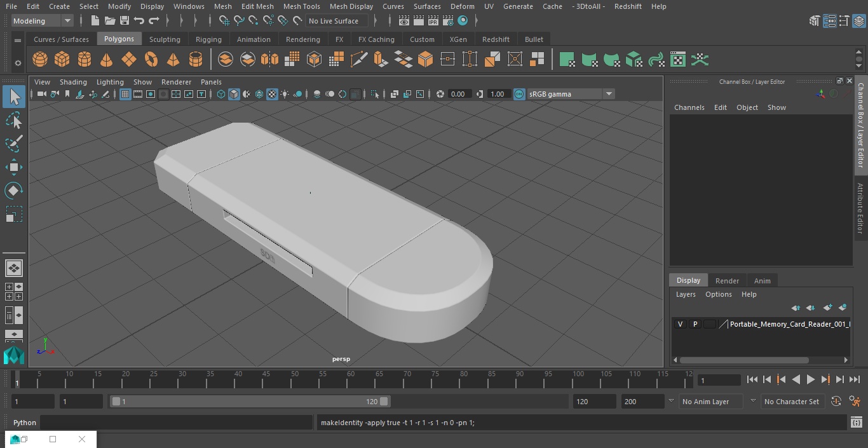Screen dimensions: 868x448
Task: Activate the Move tool in the toolbox
Action: [x=14, y=168]
